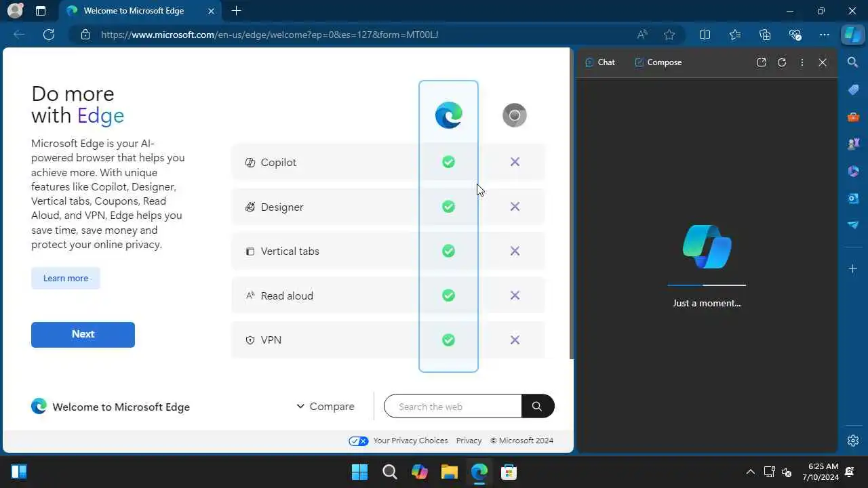Switch to the Compose tab
The image size is (868, 488).
658,62
